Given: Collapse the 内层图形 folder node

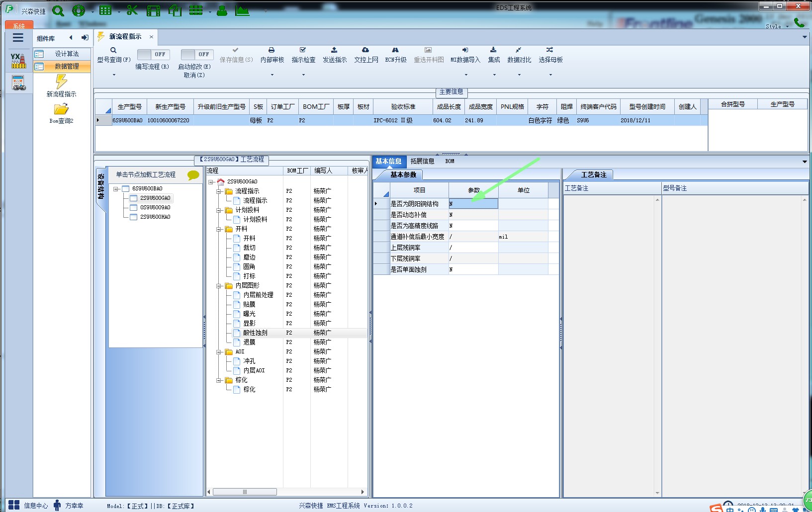Looking at the screenshot, I should [219, 286].
